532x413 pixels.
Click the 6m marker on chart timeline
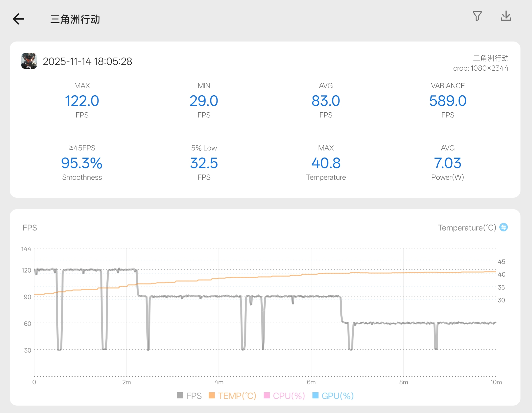311,382
